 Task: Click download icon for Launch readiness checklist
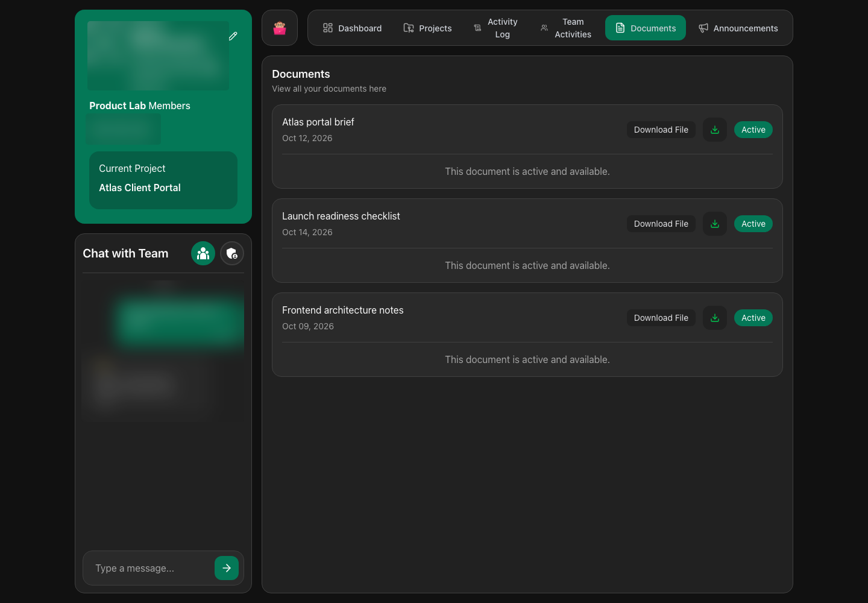coord(715,224)
